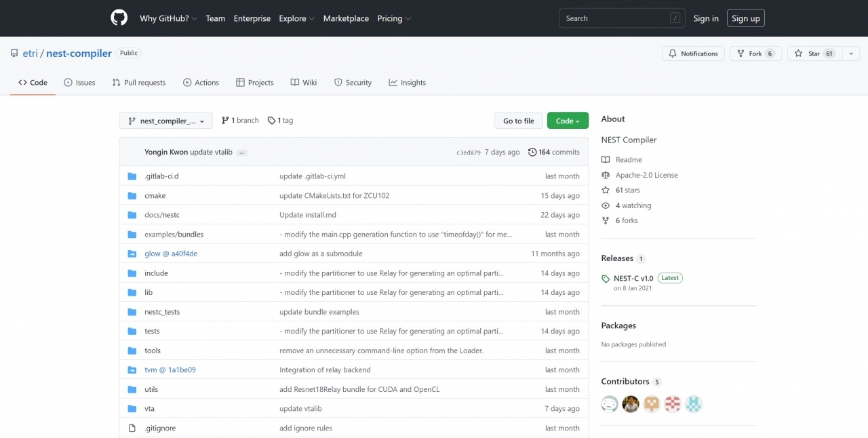The width and height of the screenshot is (868, 438).
Task: Click the NEST-C v1.0 release tag icon
Action: pos(606,279)
